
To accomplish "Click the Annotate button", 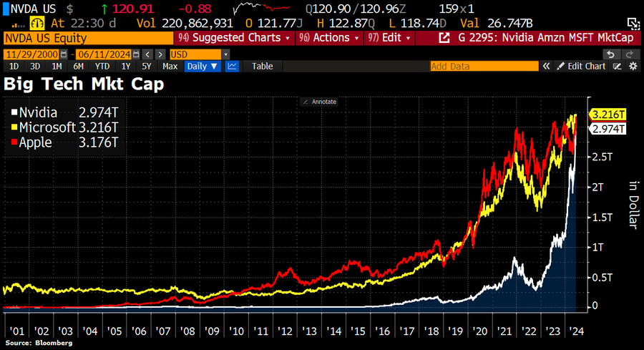I will click(x=320, y=102).
